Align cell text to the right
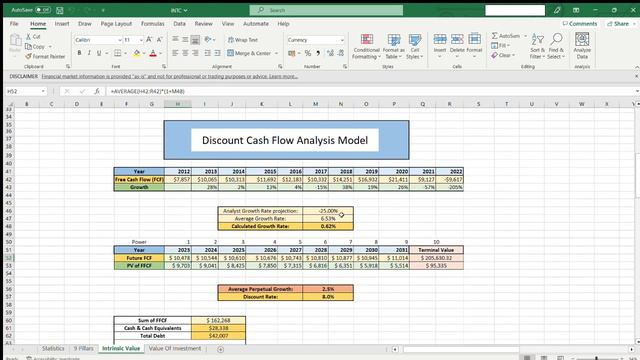Screen dimensions: 640x360 click(196, 53)
